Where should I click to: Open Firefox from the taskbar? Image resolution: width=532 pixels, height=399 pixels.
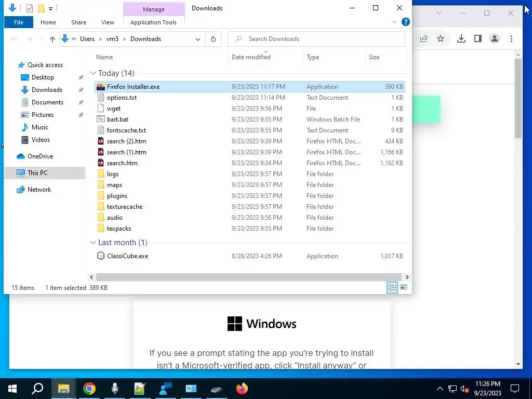(x=242, y=389)
